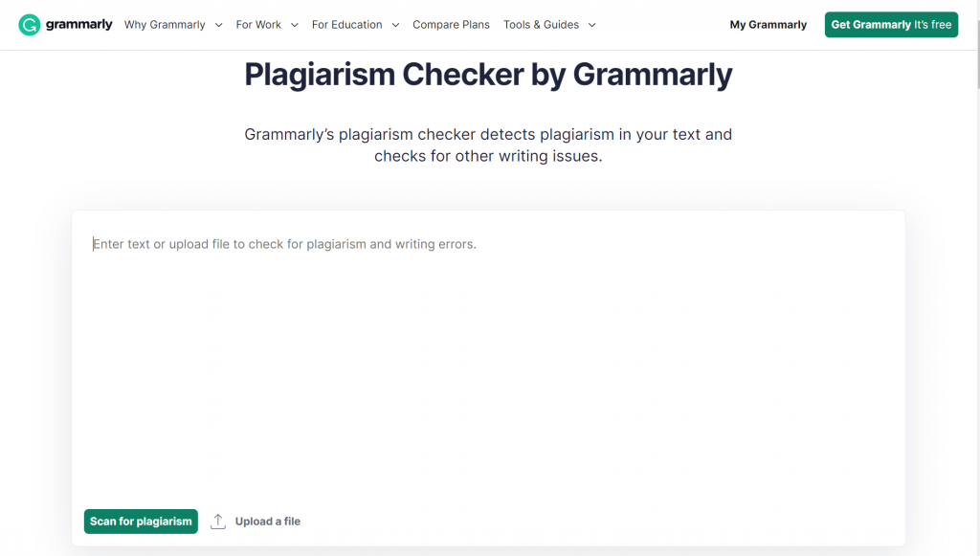980x556 pixels.
Task: Open the For Education dropdown arrow
Action: pos(394,25)
